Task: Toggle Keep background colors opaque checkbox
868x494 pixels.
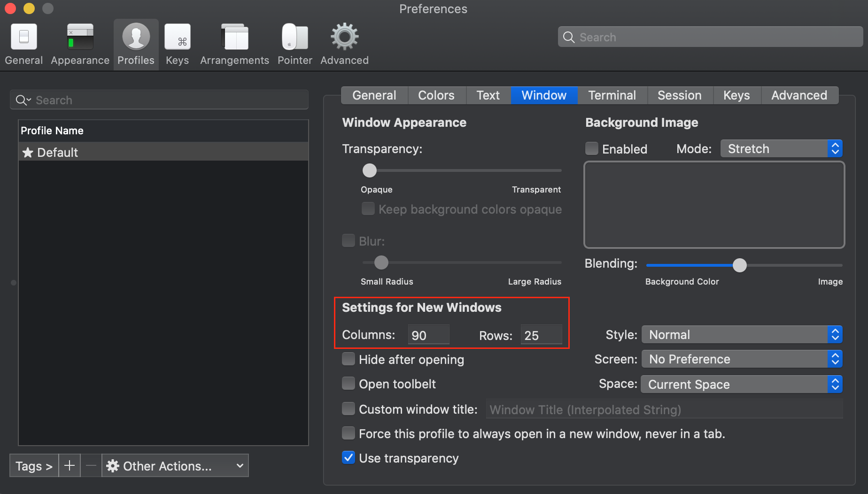Action: [368, 209]
